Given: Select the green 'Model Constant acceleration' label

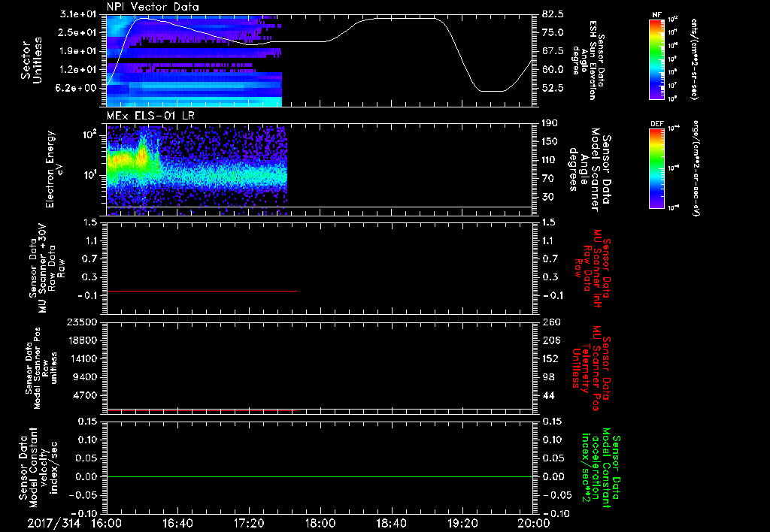Looking at the screenshot, I should coord(600,469).
